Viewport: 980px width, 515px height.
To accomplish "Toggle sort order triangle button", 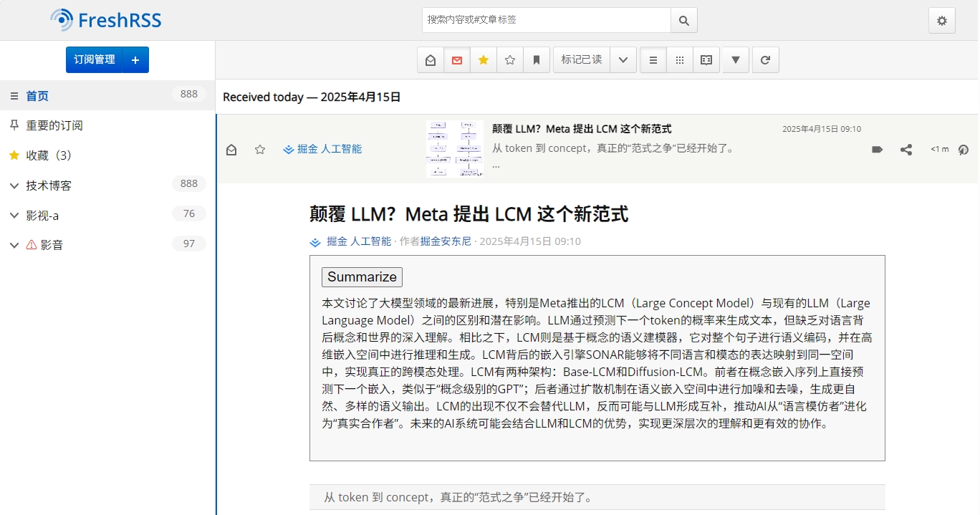I will [x=736, y=60].
